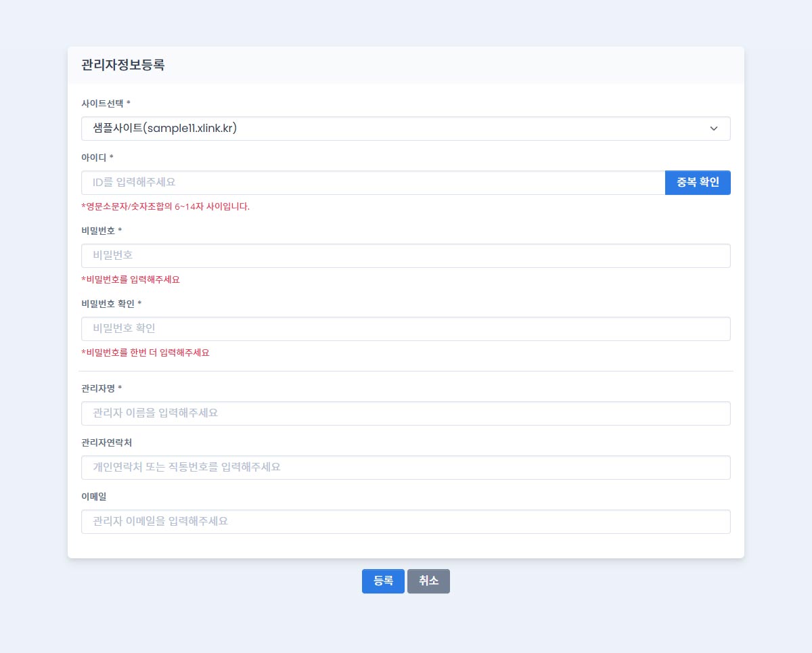This screenshot has width=812, height=653.
Task: Click the '사이트선택 *' field label
Action: 106,104
